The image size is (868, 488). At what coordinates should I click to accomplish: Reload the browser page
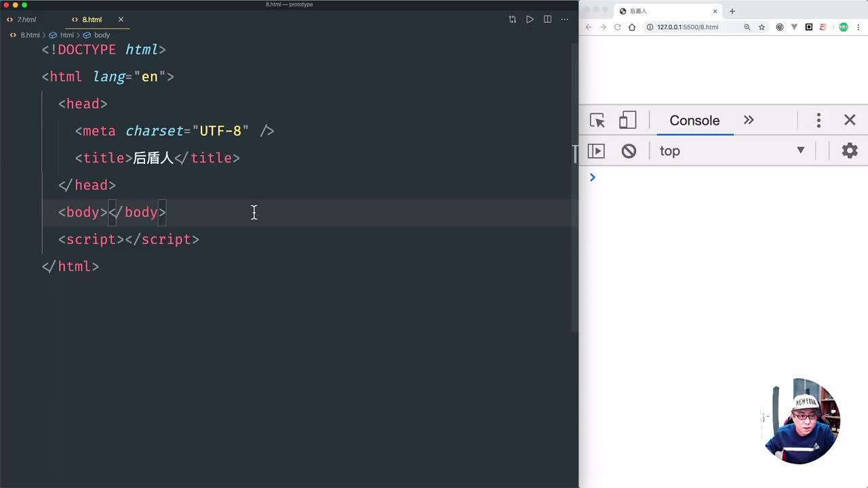click(x=617, y=27)
